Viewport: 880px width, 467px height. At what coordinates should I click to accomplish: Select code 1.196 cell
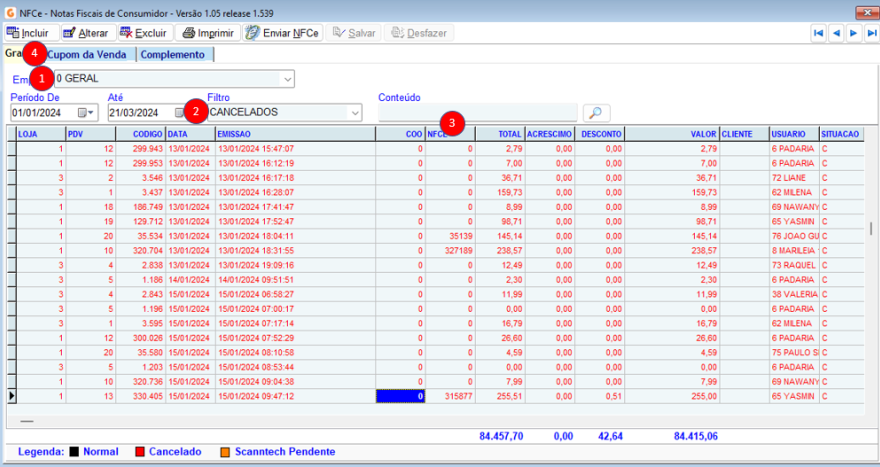(x=141, y=309)
